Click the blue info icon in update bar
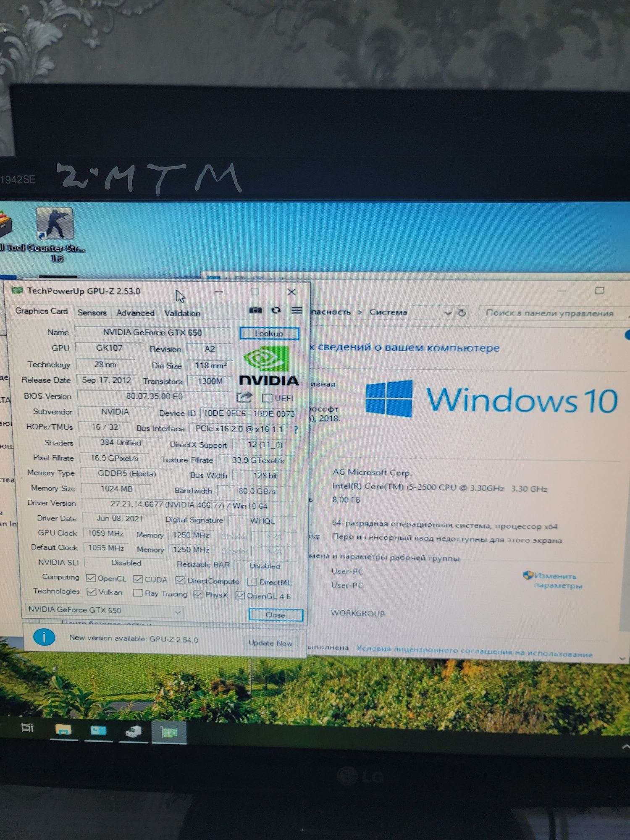This screenshot has height=840, width=630. point(44,637)
